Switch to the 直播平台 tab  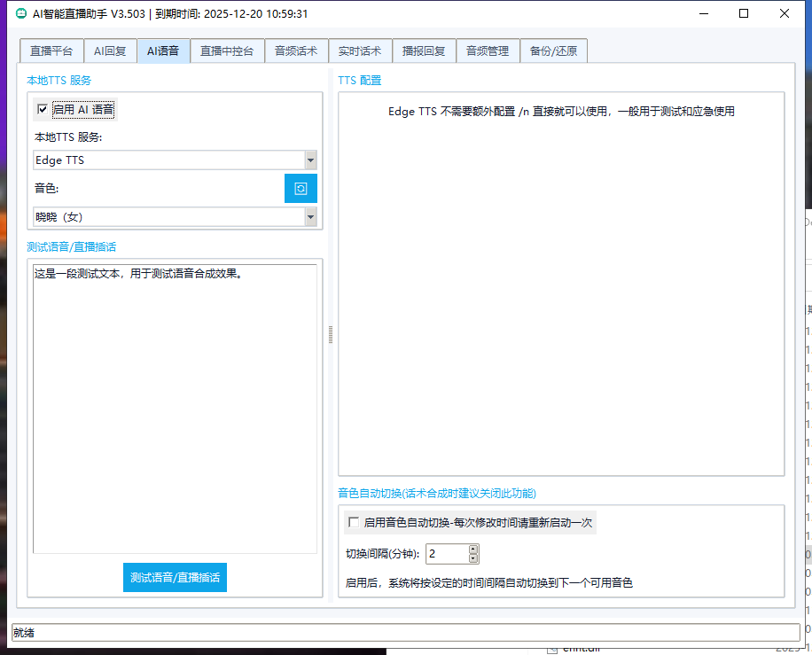pos(51,51)
